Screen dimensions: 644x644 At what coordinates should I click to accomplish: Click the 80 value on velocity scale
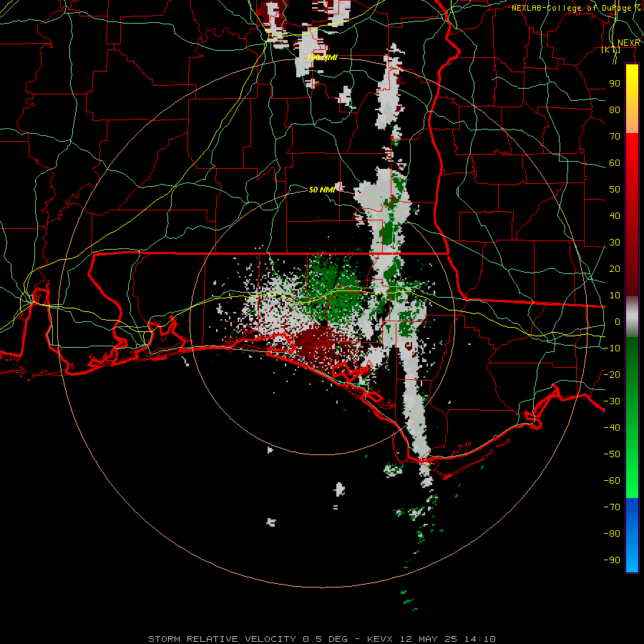[x=615, y=109]
